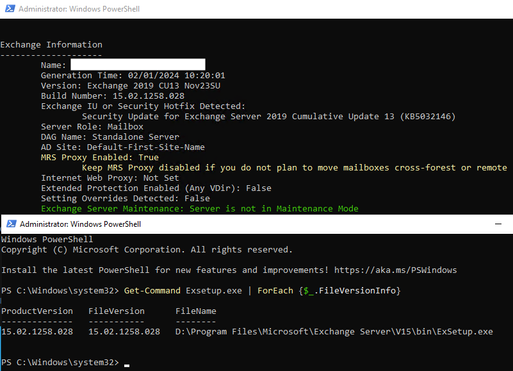Image resolution: width=513 pixels, height=371 pixels.
Task: Click the ProductVersion value 15.02.1258.028
Action: pos(37,332)
